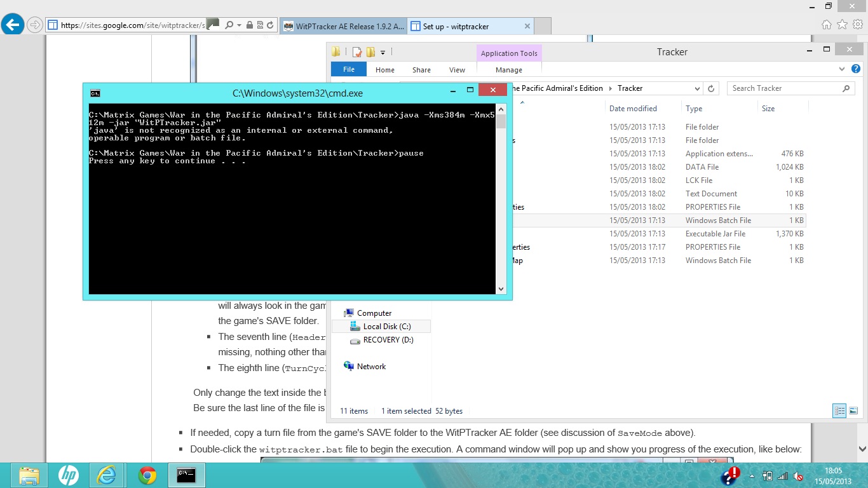
Task: Click breadcrumb arrow before Tracker
Action: [611, 88]
